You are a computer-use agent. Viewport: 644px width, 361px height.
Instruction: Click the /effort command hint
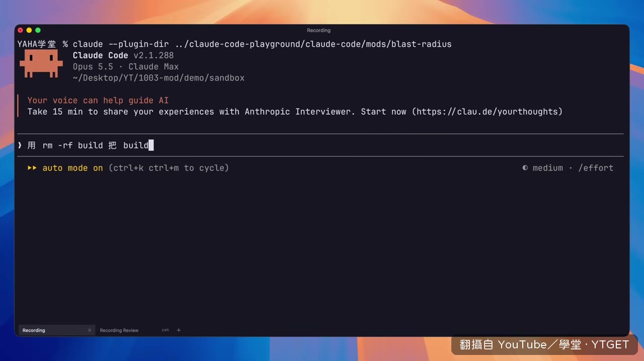[596, 168]
